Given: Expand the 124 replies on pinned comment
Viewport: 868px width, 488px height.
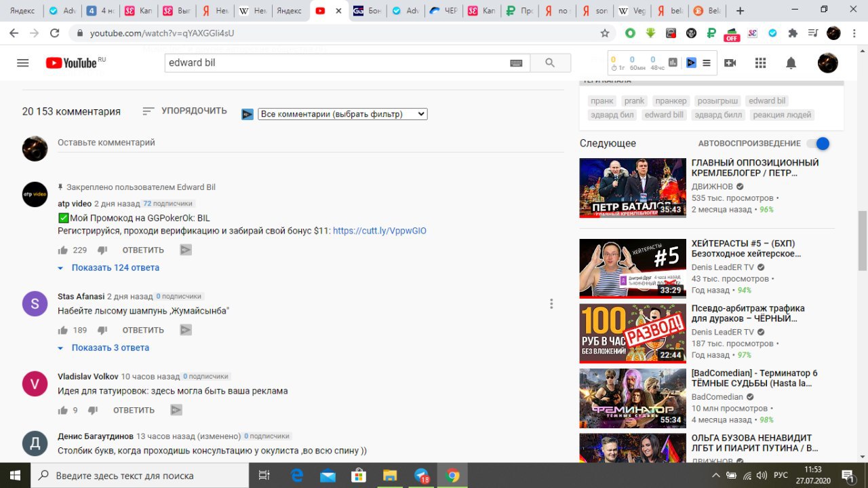Looking at the screenshot, I should (108, 267).
